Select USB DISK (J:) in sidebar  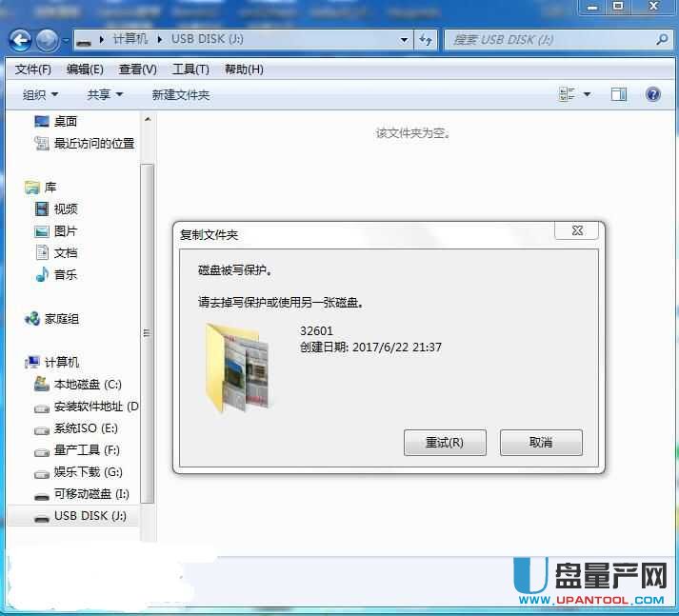point(89,516)
